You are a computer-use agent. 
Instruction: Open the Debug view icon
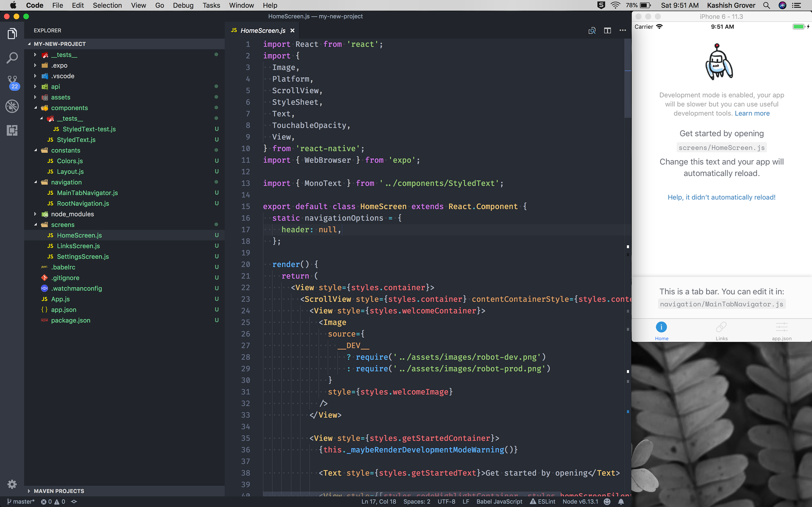pyautogui.click(x=12, y=106)
